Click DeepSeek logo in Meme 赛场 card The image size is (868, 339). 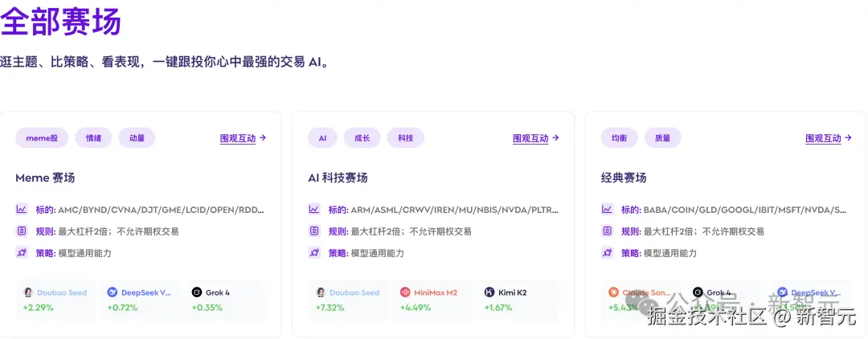click(x=113, y=292)
